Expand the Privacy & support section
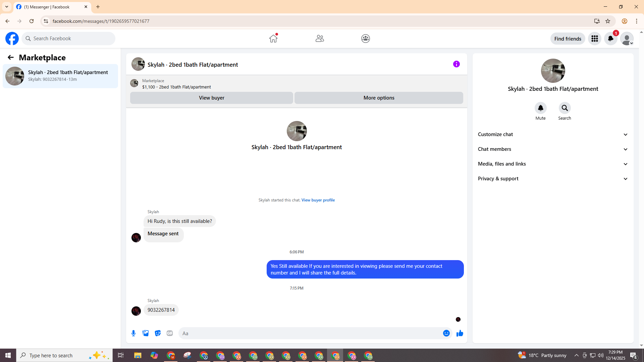The width and height of the screenshot is (644, 362). (x=553, y=179)
